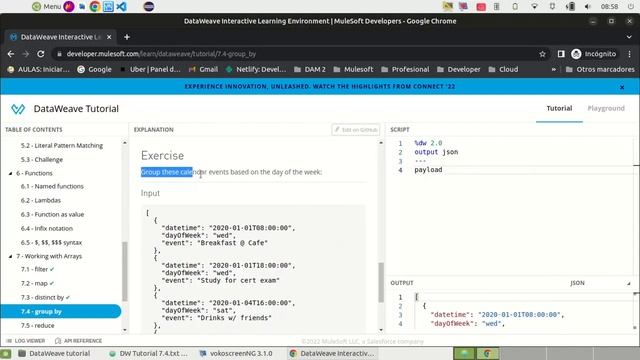Open the Mulesoft bookmarks folder
Screen dimensions: 640x360
tap(353, 69)
